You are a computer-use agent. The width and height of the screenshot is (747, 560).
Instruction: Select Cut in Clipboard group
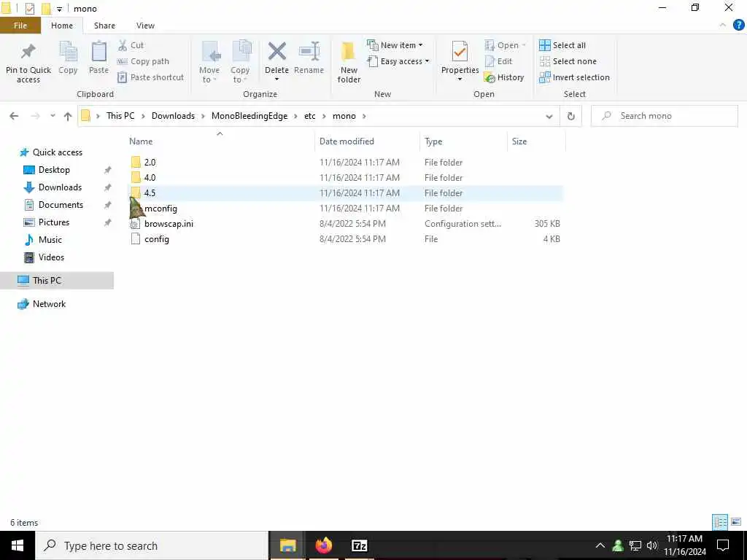(131, 45)
